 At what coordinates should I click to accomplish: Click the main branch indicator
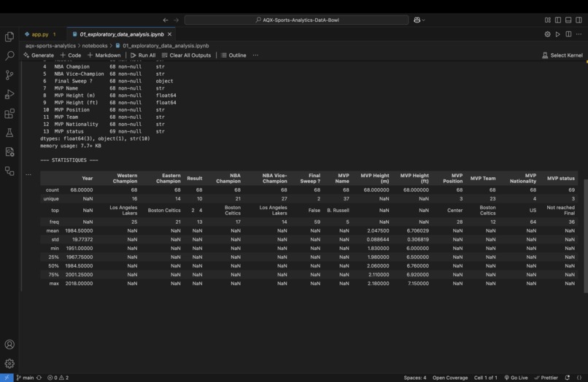coord(25,378)
